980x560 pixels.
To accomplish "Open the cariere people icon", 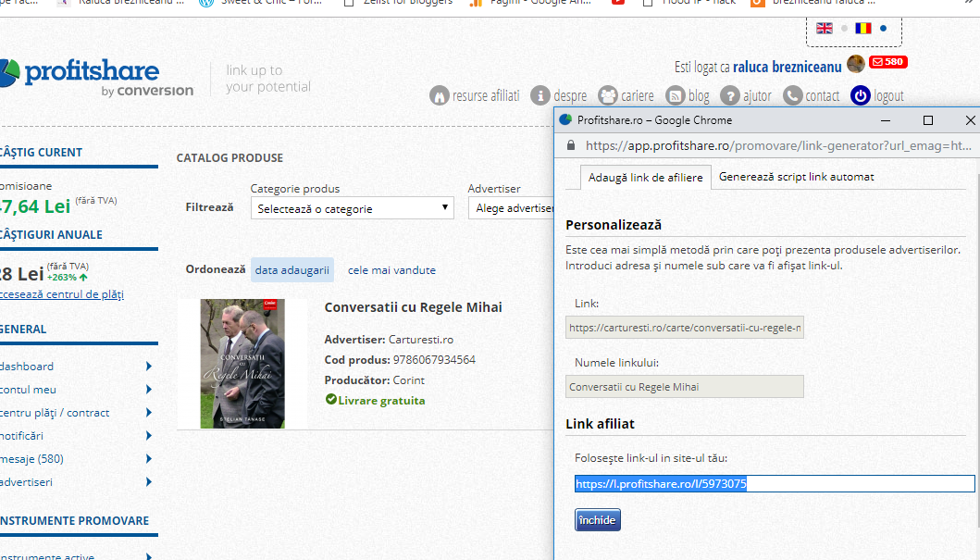I will click(x=608, y=95).
